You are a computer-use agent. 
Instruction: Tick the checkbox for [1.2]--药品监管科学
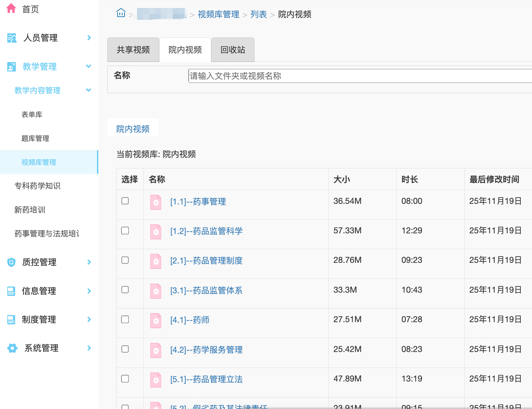(x=125, y=231)
